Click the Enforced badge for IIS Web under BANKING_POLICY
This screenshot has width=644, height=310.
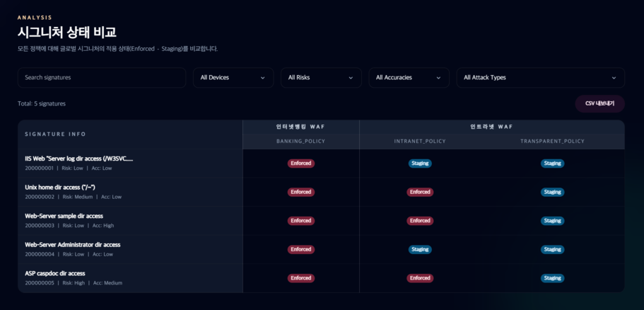point(300,163)
